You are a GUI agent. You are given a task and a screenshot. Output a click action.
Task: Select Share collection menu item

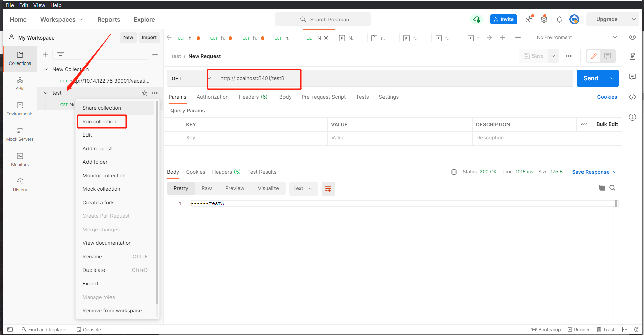(x=115, y=108)
